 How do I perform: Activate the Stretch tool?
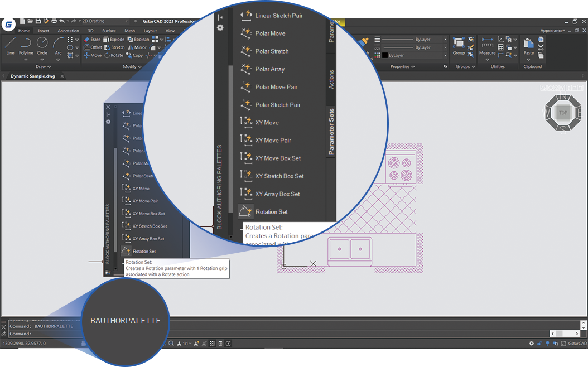(x=114, y=47)
